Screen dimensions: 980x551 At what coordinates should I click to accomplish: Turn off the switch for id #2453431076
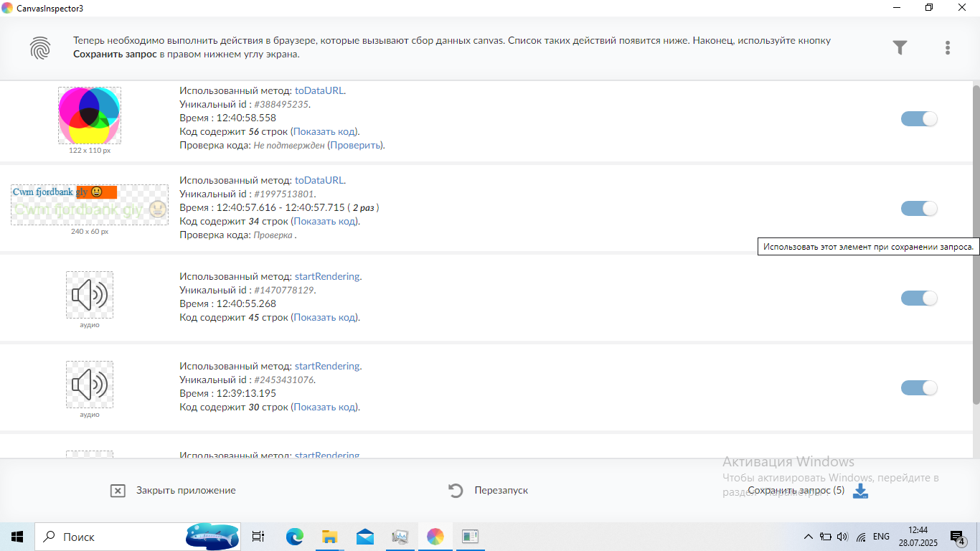click(x=919, y=388)
